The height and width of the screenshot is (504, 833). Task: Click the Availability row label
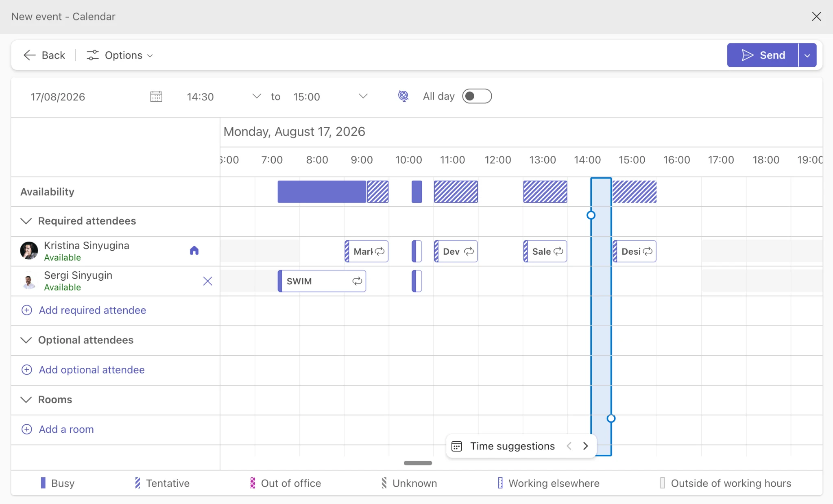(47, 192)
